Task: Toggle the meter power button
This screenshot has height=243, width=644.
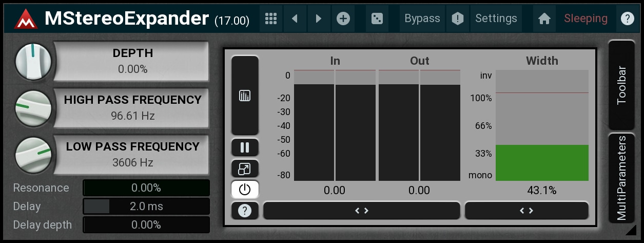Action: coord(245,190)
